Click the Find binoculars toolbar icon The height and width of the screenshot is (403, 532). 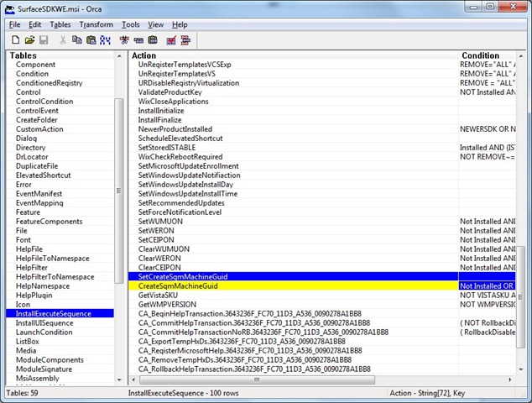(x=105, y=40)
